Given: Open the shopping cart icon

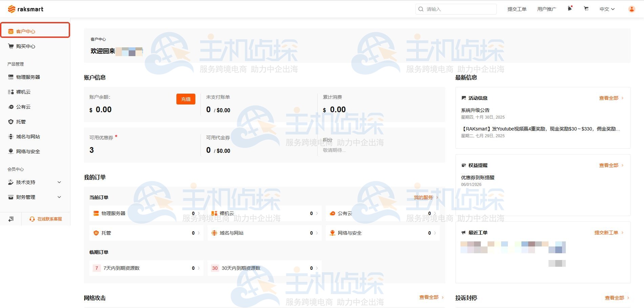Looking at the screenshot, I should (586, 9).
